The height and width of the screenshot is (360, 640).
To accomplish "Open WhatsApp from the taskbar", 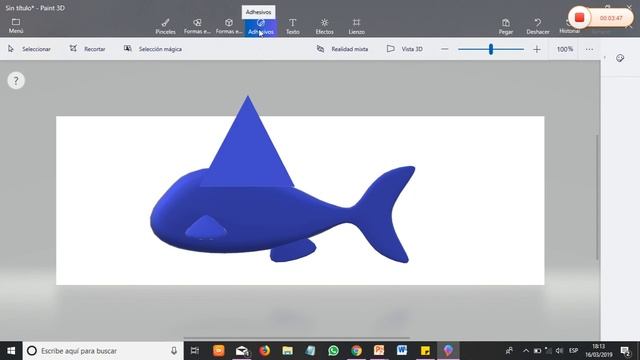I will pyautogui.click(x=333, y=351).
